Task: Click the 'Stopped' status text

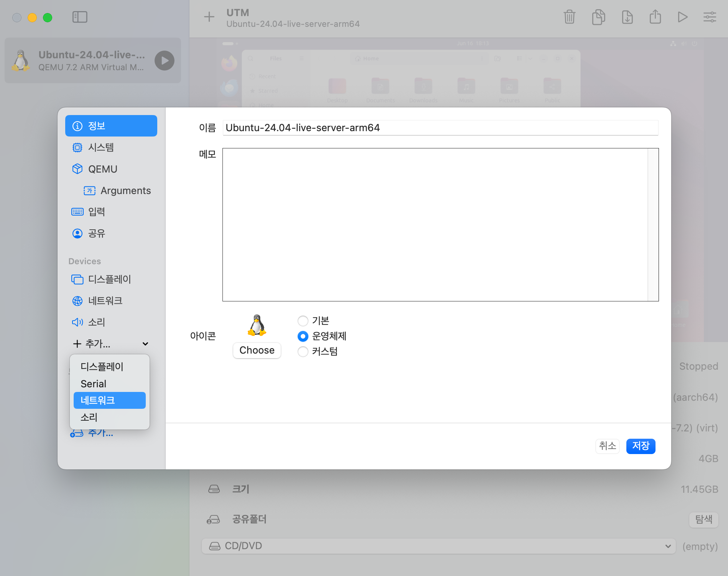Action: (698, 366)
